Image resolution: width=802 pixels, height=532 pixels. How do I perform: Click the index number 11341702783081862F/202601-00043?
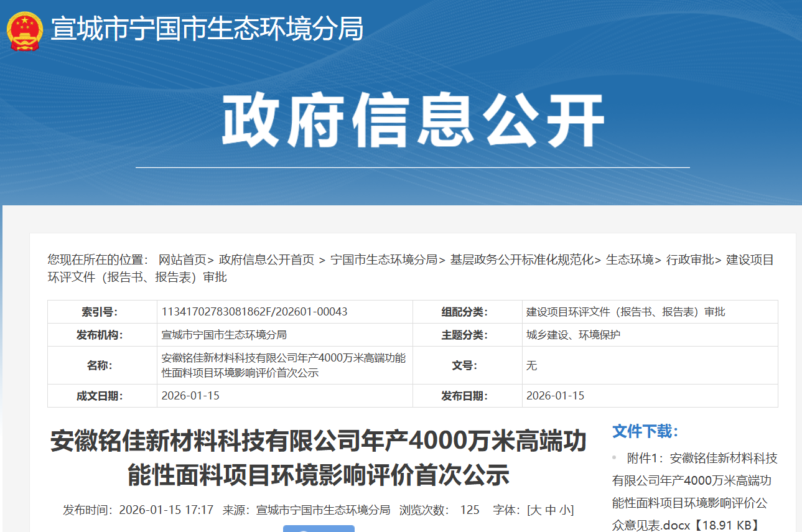[254, 312]
